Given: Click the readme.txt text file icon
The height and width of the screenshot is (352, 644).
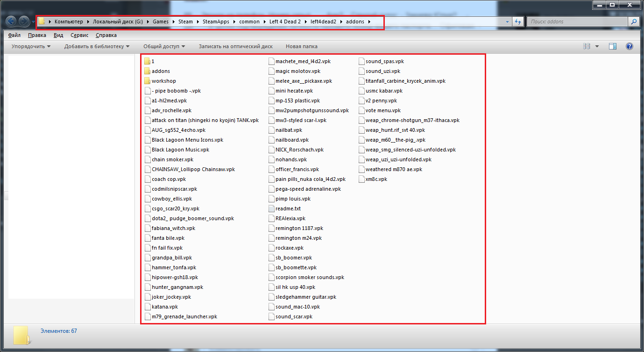Looking at the screenshot, I should coord(271,208).
